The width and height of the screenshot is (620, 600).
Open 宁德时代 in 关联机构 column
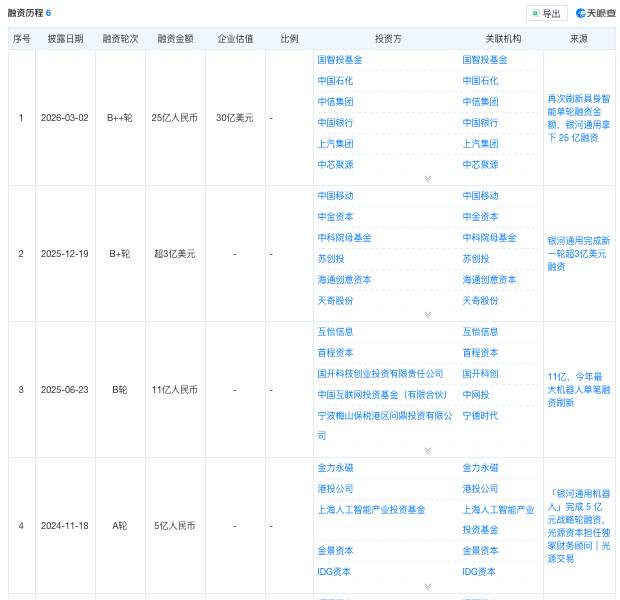coord(480,416)
